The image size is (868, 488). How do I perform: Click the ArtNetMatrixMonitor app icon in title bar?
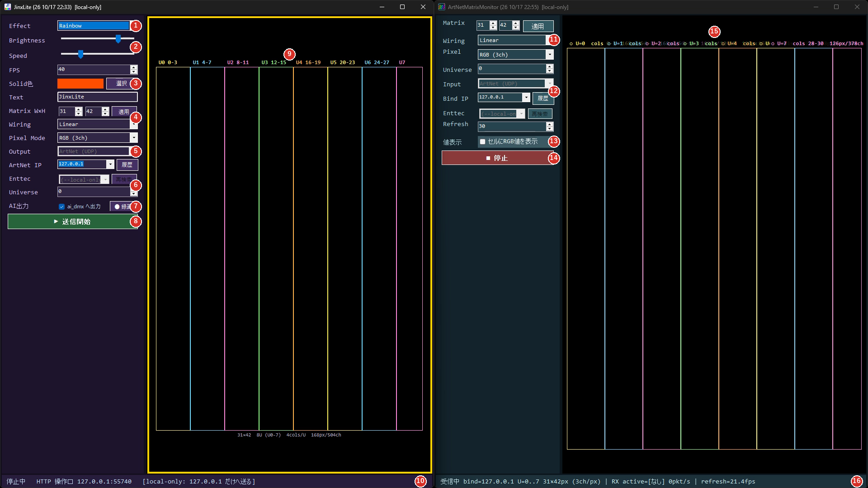(x=442, y=7)
